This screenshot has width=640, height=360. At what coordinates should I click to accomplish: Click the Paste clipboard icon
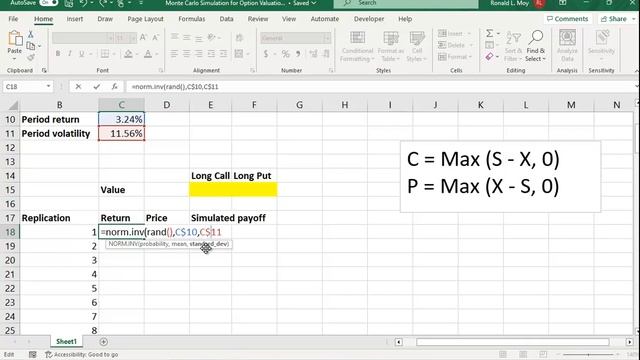point(15,39)
